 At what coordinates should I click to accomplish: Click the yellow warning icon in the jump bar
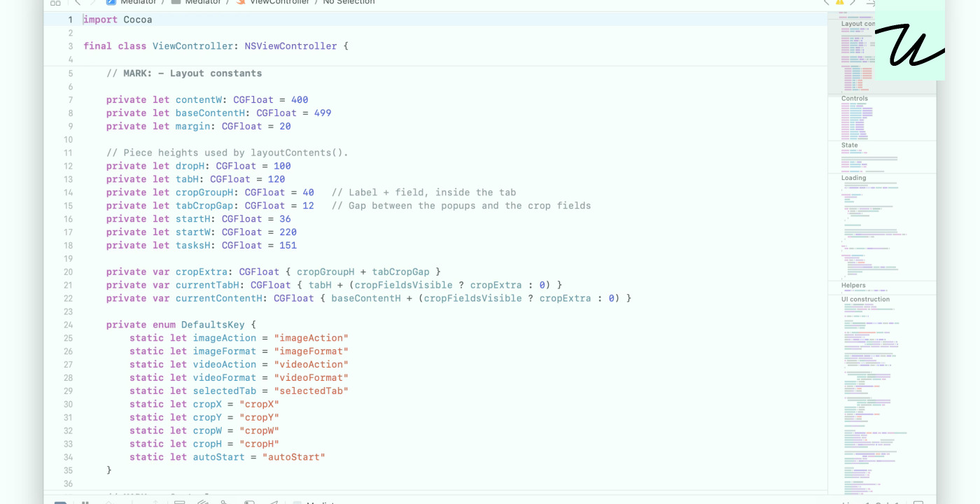pyautogui.click(x=840, y=2)
